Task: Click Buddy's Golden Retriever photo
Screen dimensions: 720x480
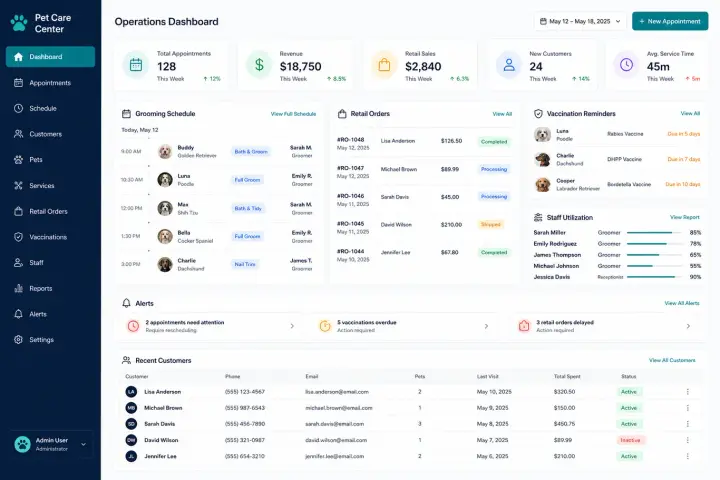Action: pos(165,152)
